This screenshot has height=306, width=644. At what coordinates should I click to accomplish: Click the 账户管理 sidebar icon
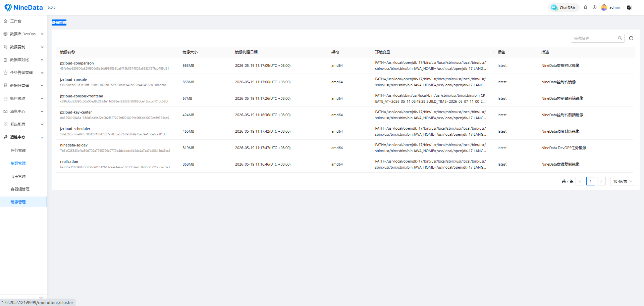coord(5,98)
